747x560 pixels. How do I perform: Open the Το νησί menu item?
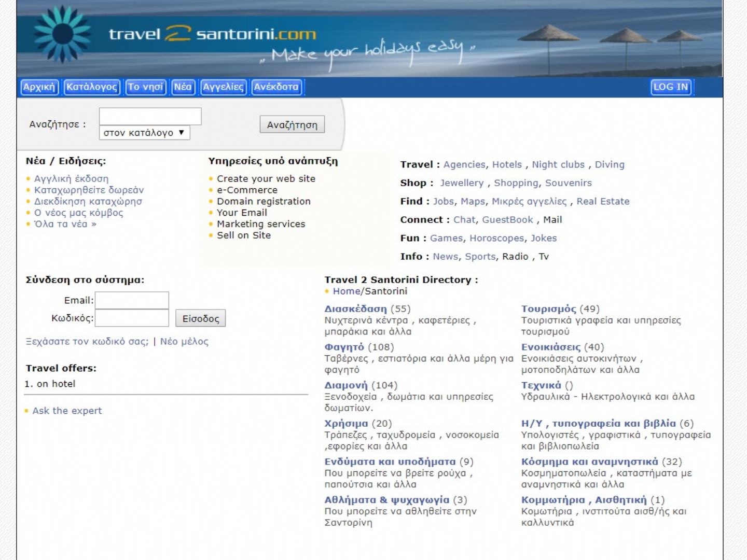(x=145, y=87)
